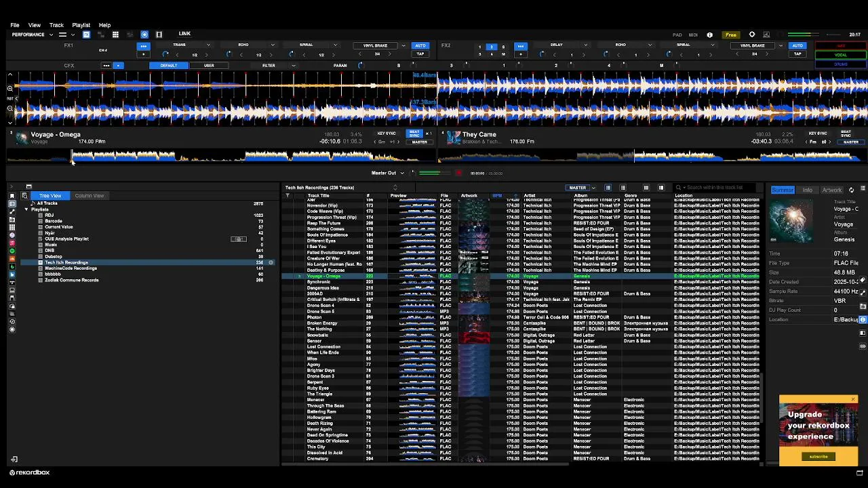Select the RDJ playlist
The image size is (868, 488).
click(x=50, y=216)
